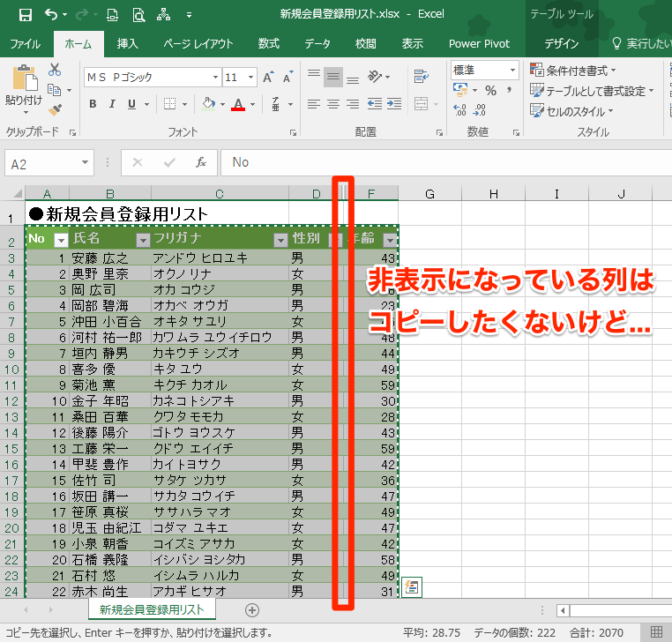Screen dimensions: 672x642
Task: Click the insert function fx icon
Action: 201,162
